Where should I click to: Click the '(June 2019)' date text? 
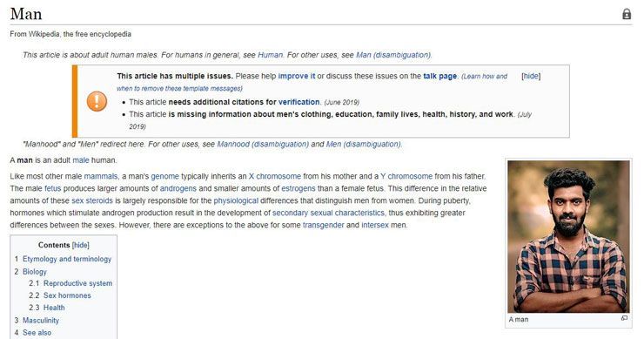pyautogui.click(x=342, y=102)
